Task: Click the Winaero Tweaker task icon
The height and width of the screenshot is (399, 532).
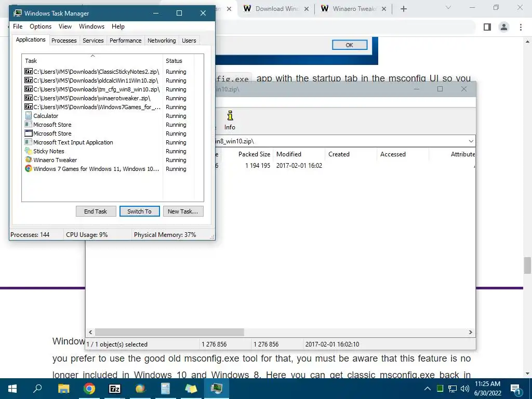Action: (x=29, y=160)
